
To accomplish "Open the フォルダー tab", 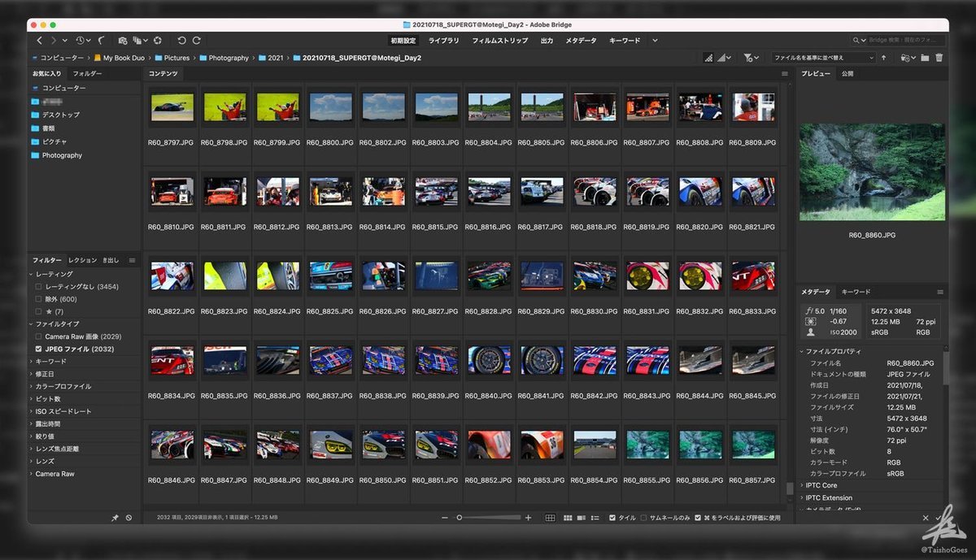I will coord(87,74).
